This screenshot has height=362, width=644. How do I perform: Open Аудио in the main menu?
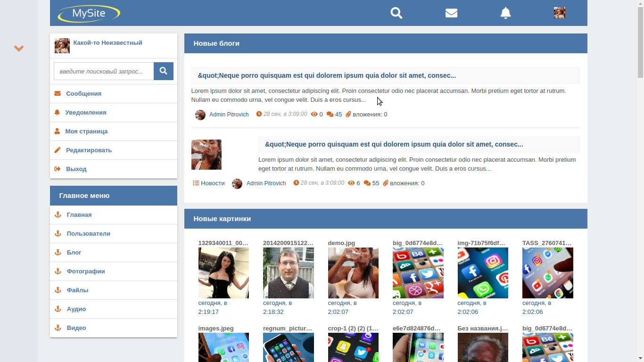pyautogui.click(x=114, y=309)
